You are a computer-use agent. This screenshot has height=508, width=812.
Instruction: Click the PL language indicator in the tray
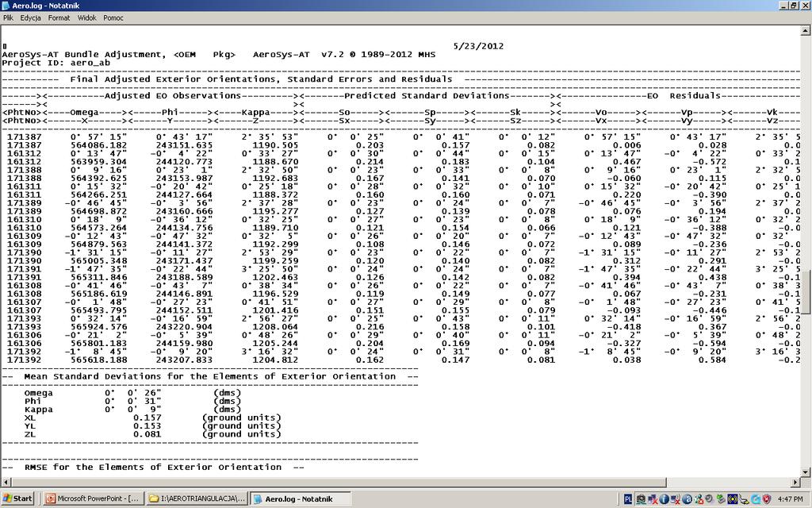point(628,499)
